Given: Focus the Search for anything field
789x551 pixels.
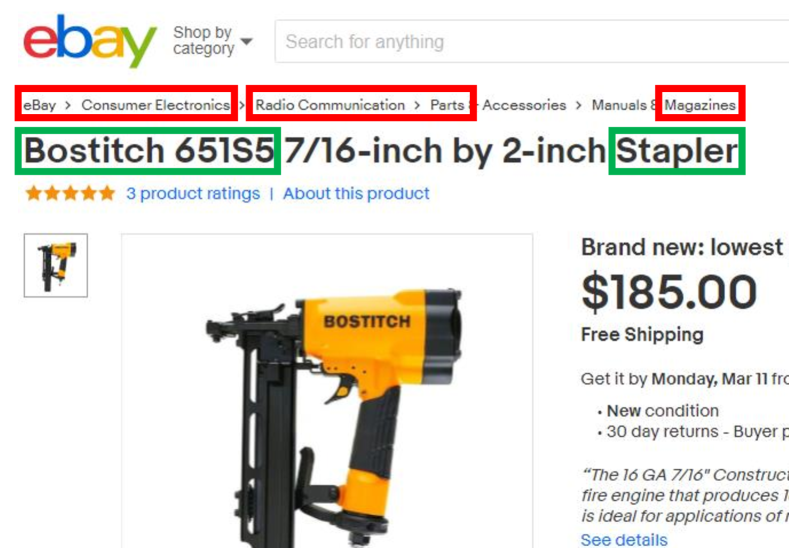Looking at the screenshot, I should 532,41.
